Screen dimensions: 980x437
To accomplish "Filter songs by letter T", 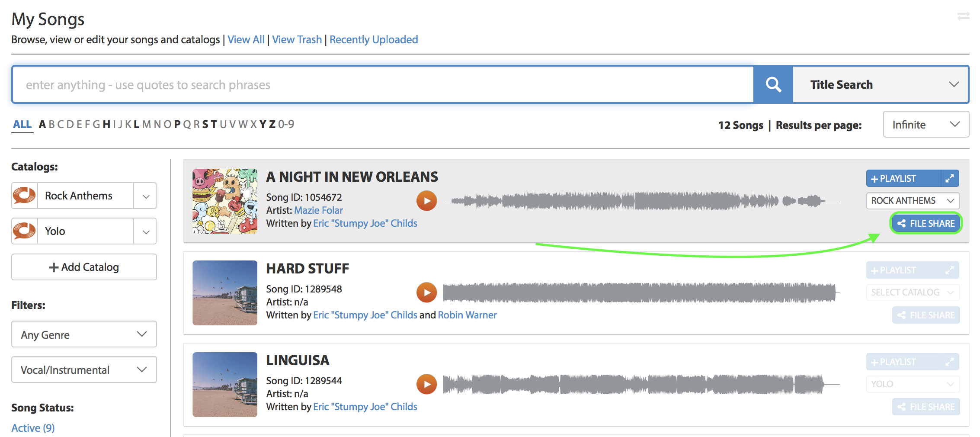I will [x=214, y=125].
